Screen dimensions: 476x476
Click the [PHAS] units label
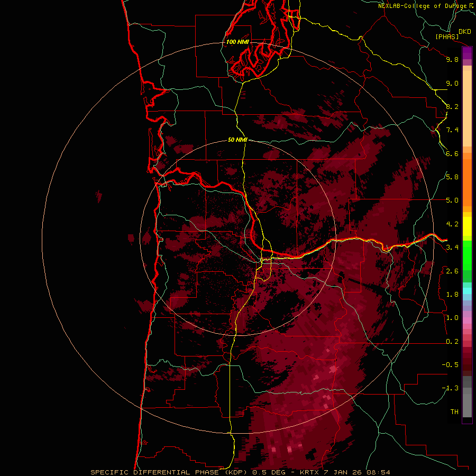(x=447, y=36)
